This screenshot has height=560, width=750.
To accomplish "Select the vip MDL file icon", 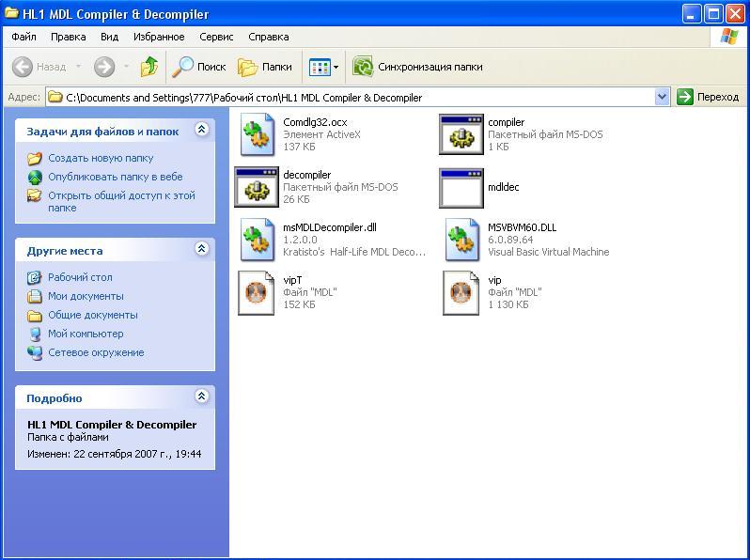I will point(461,292).
